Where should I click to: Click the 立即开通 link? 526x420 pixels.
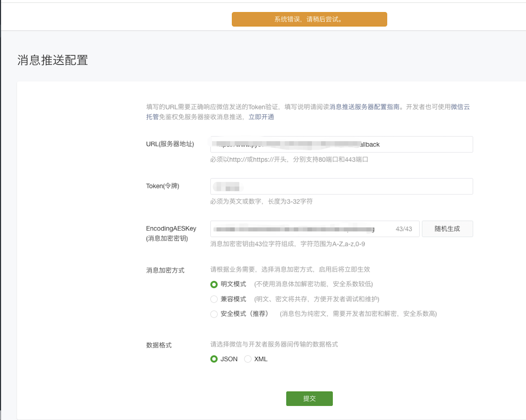coord(261,117)
